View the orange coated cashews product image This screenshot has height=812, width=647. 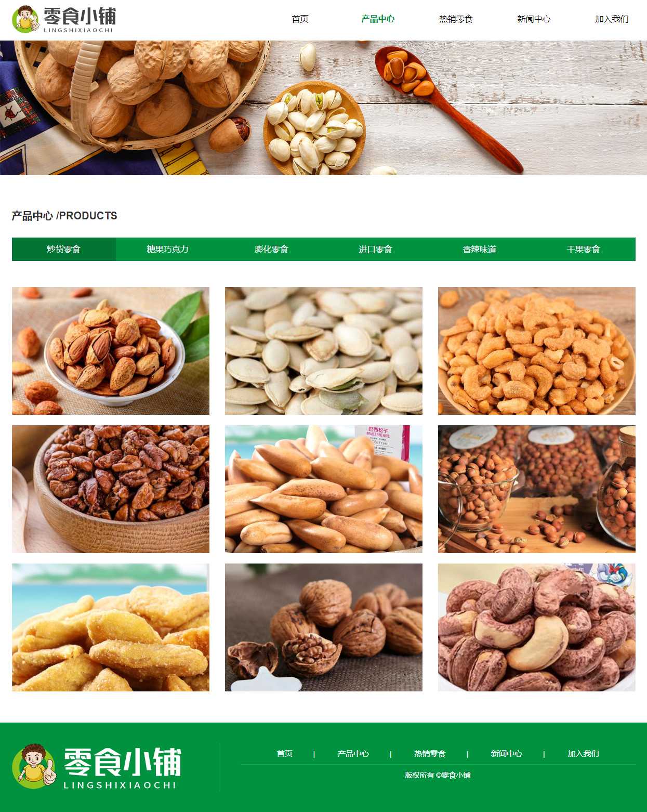[x=537, y=351]
